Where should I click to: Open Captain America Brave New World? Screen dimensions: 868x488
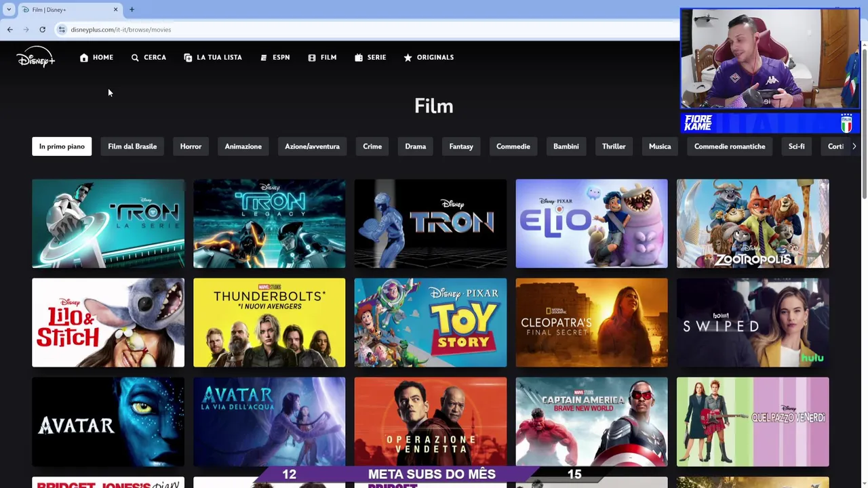[x=591, y=422]
